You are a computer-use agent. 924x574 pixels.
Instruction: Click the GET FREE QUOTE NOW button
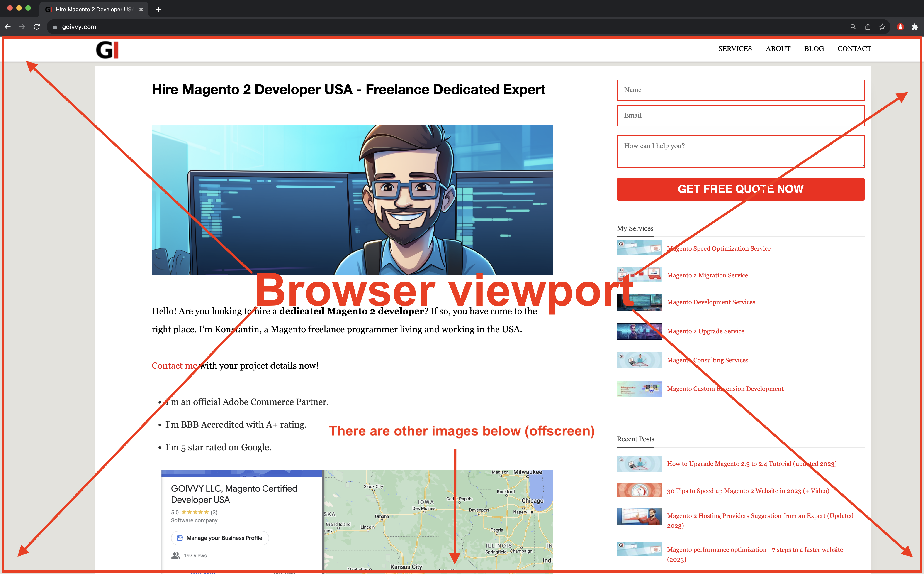click(x=740, y=189)
